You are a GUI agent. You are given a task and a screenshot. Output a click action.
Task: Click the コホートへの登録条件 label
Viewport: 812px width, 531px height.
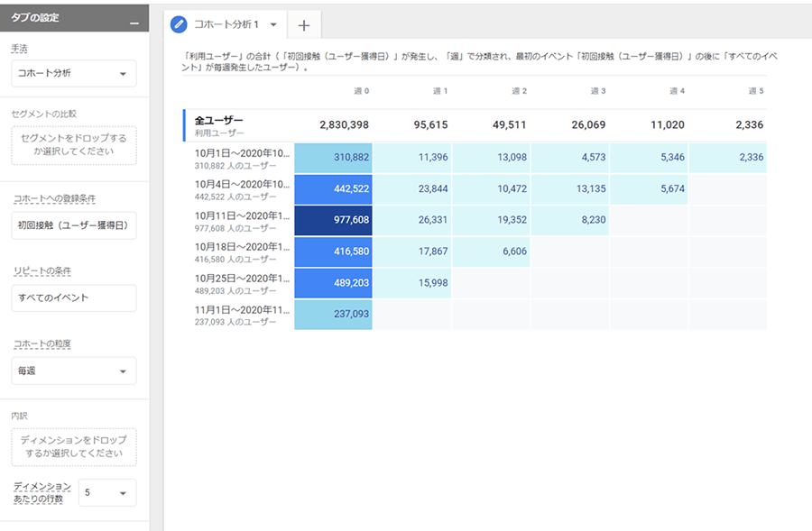tap(54, 198)
